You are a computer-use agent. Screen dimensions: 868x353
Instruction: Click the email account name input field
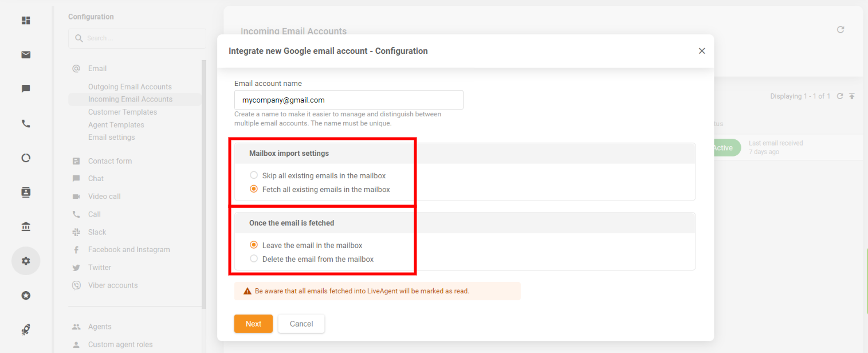348,100
